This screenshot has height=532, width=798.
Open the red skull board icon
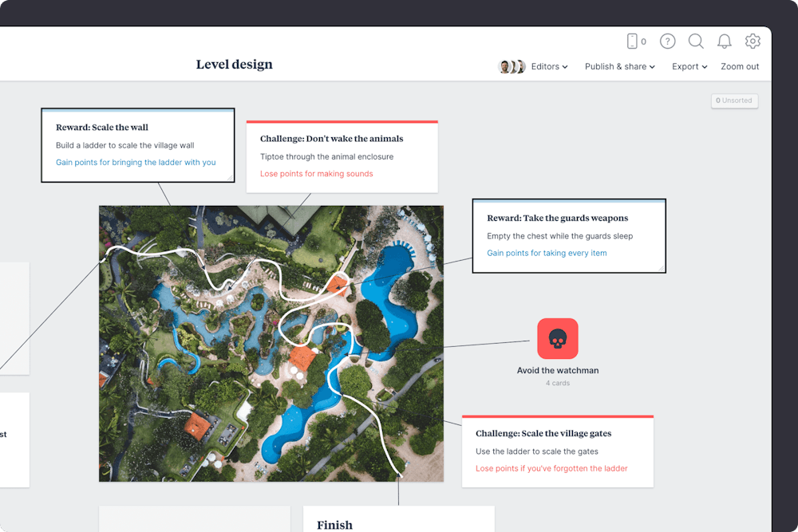pyautogui.click(x=557, y=338)
